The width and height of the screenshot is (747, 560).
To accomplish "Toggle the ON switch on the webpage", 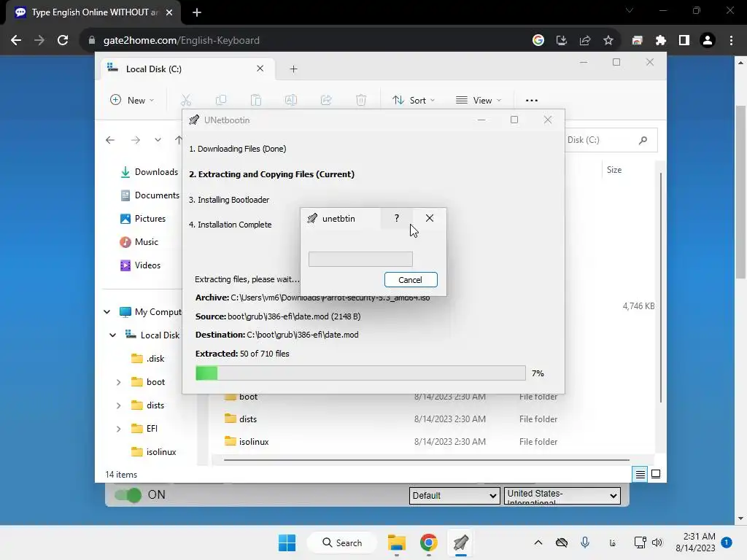I will tap(128, 495).
